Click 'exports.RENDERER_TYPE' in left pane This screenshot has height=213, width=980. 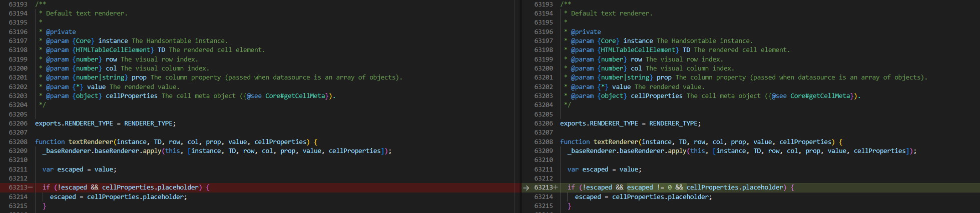click(x=74, y=123)
